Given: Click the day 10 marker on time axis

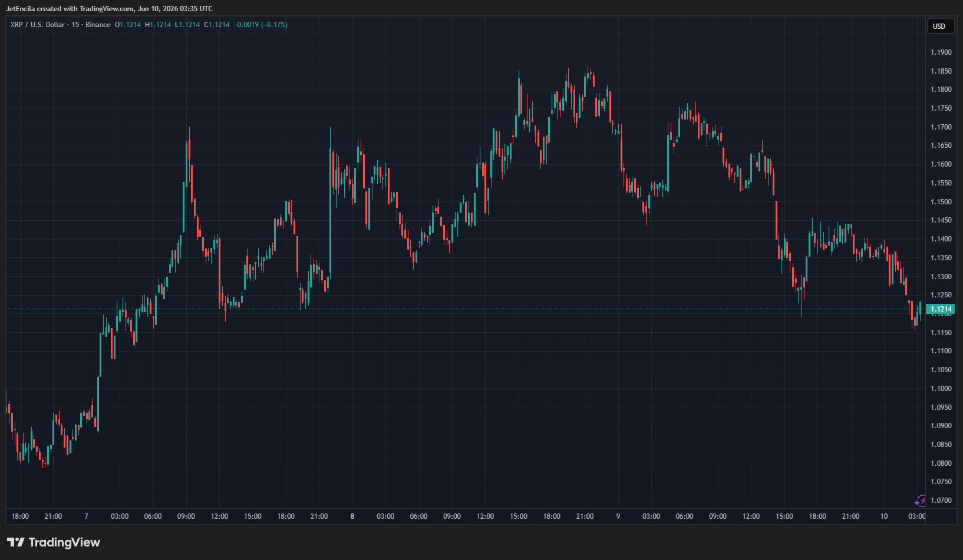Looking at the screenshot, I should click(884, 516).
